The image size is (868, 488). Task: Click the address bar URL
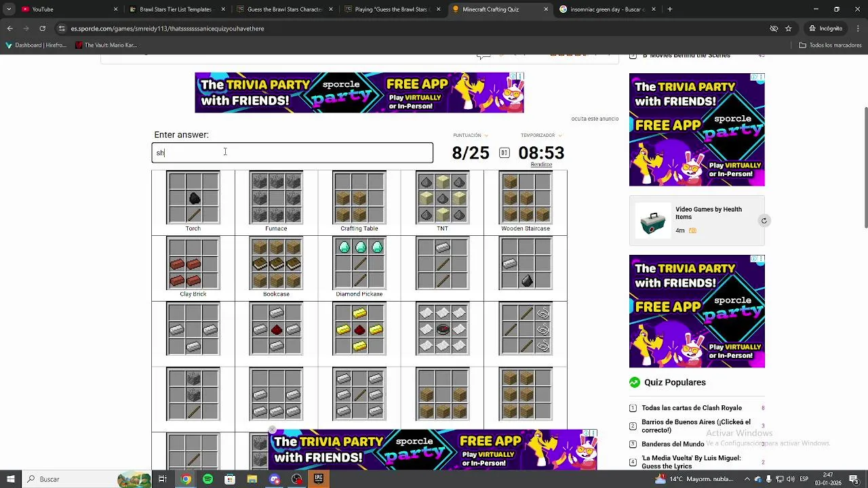[x=167, y=28]
